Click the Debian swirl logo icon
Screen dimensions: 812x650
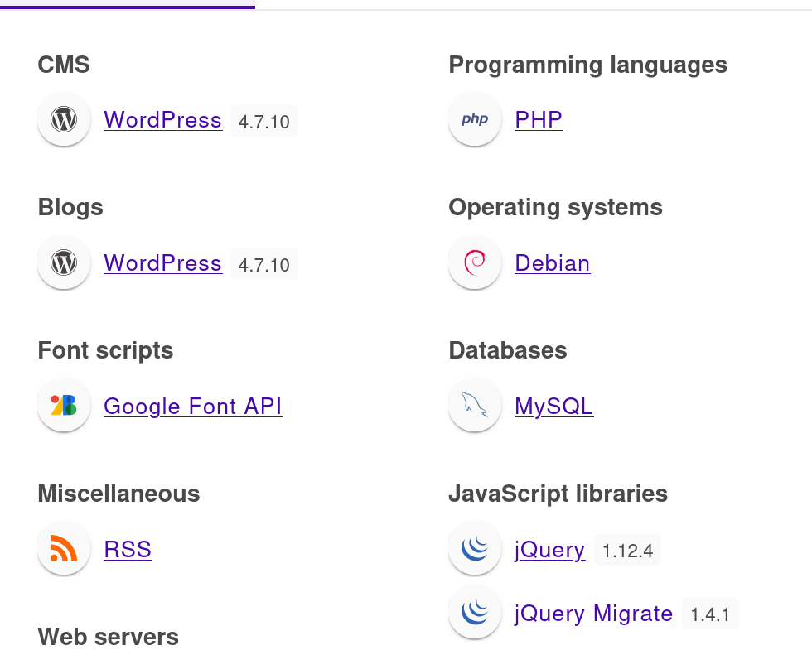click(475, 262)
